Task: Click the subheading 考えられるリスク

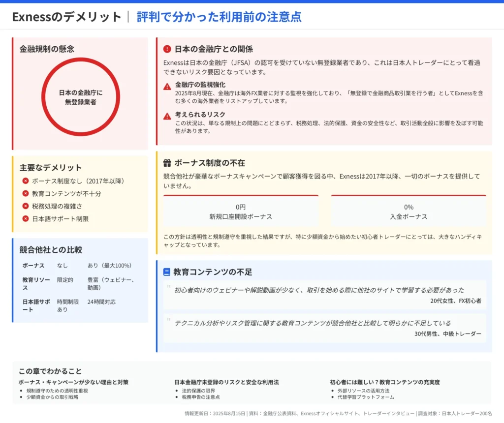Action: (x=200, y=114)
